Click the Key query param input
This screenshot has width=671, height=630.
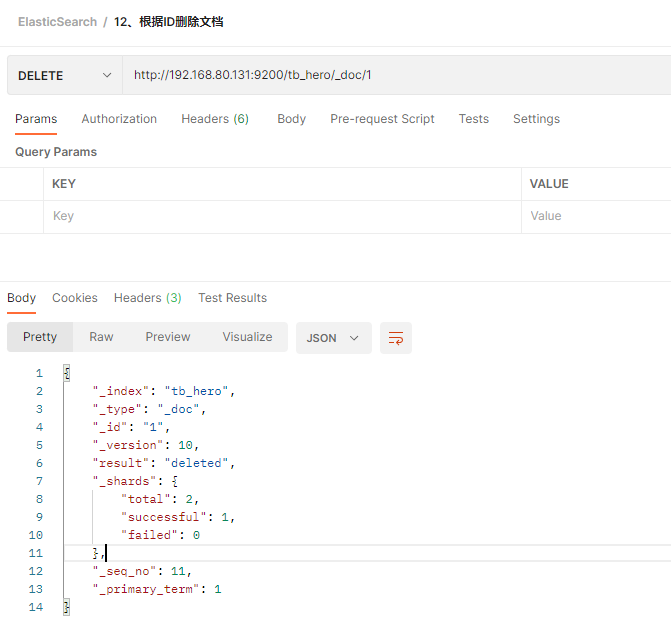pyautogui.click(x=282, y=216)
